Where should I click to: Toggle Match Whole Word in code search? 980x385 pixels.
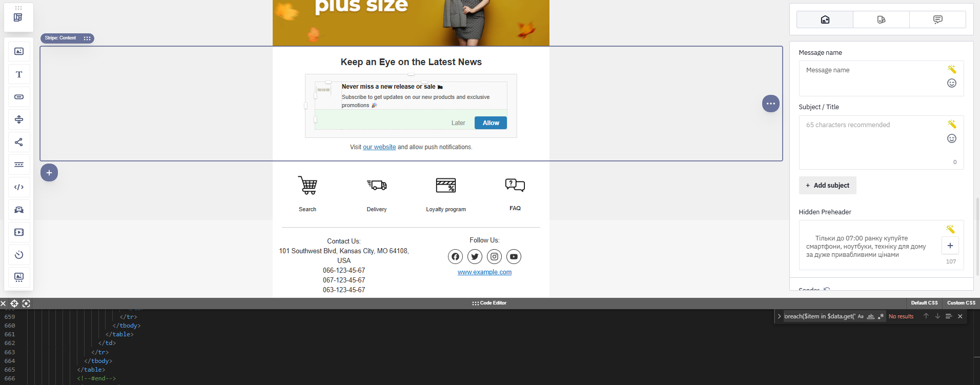[x=870, y=316]
